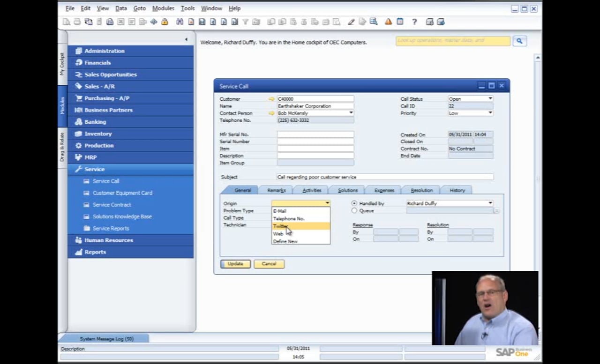Expand the Financials module
Screen dimensions: 600x364
(x=131, y=63)
